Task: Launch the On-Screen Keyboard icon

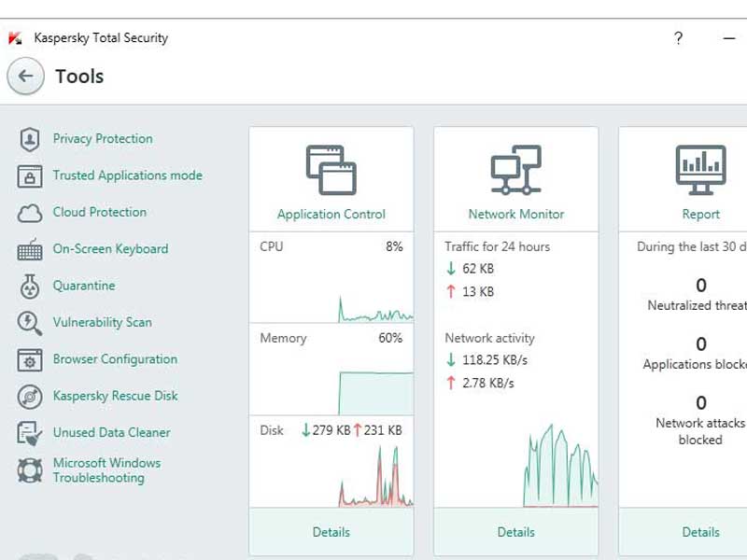Action: (x=30, y=249)
